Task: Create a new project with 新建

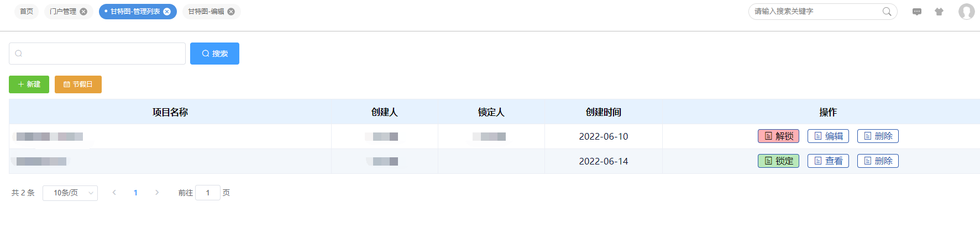Action: (x=29, y=84)
